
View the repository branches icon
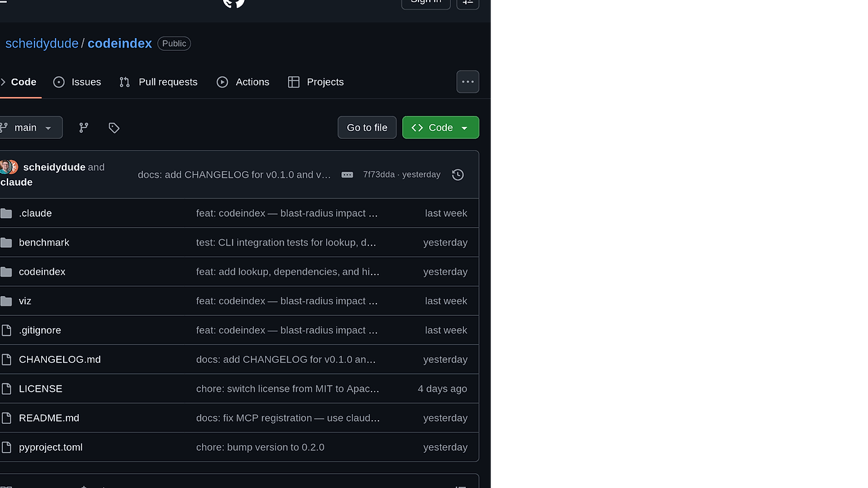pyautogui.click(x=83, y=127)
